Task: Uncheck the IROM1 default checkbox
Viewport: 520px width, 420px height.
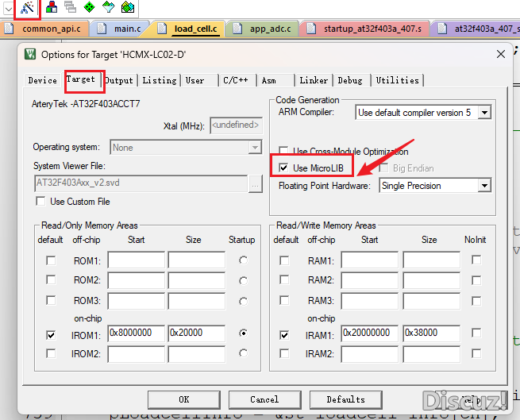Action: [51, 335]
